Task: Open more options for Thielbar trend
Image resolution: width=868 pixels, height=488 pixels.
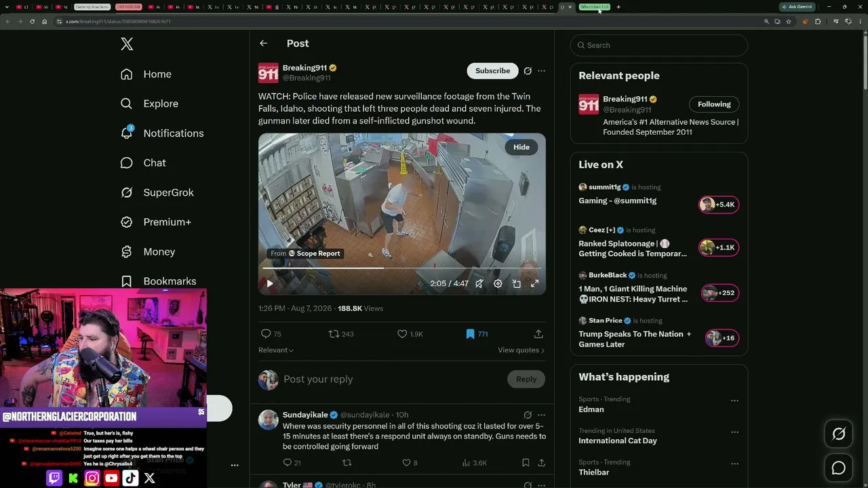Action: (x=734, y=464)
